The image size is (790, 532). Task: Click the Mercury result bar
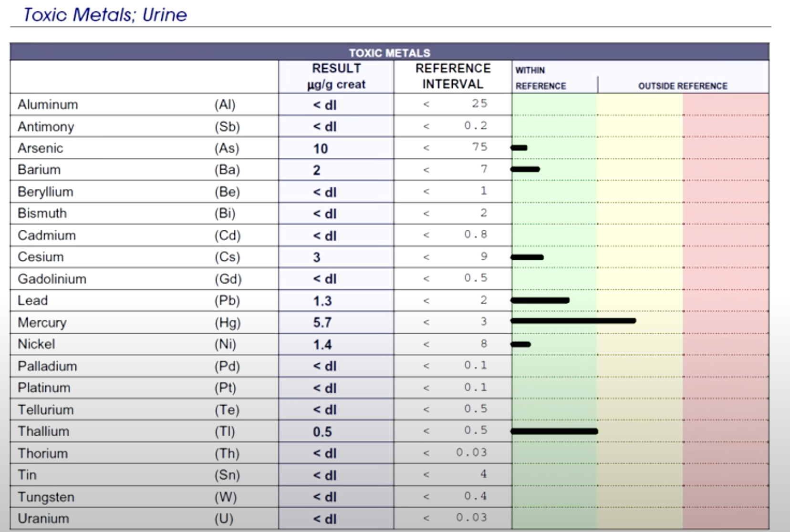click(573, 321)
